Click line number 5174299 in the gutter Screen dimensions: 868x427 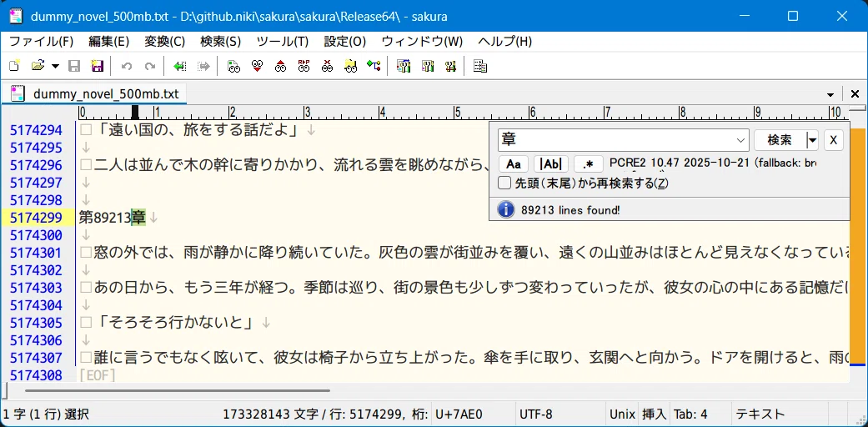tap(36, 218)
